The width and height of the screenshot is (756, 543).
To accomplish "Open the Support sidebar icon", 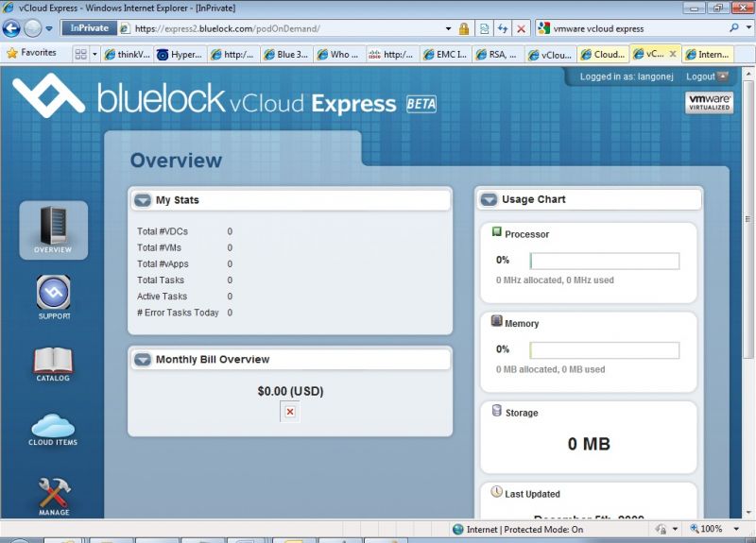I will coord(54,297).
